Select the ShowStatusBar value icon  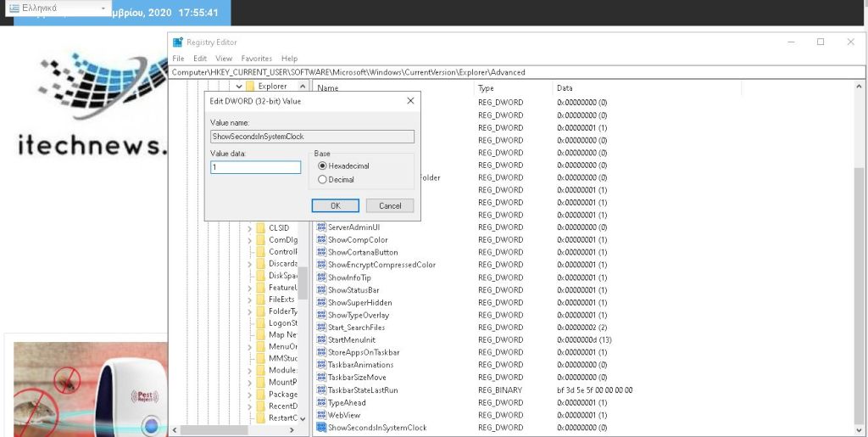(321, 289)
